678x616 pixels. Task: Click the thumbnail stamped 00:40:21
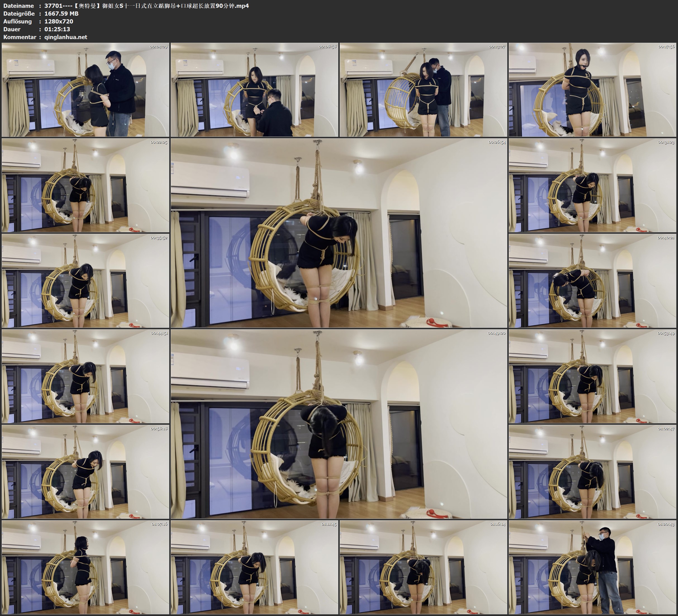point(592,280)
